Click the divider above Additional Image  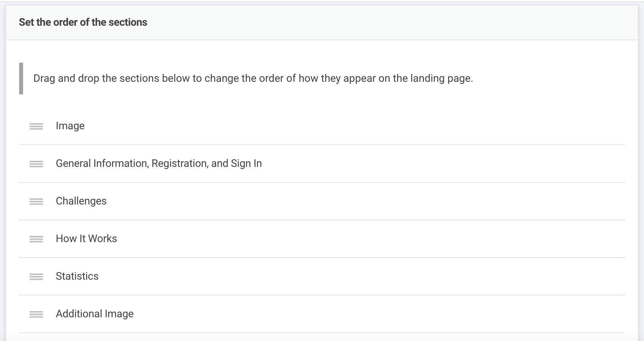[x=322, y=295]
